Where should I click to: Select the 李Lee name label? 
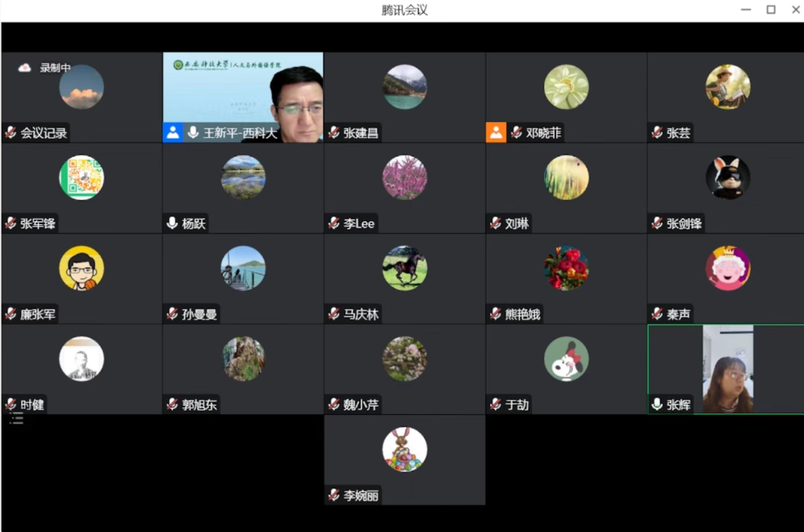358,224
